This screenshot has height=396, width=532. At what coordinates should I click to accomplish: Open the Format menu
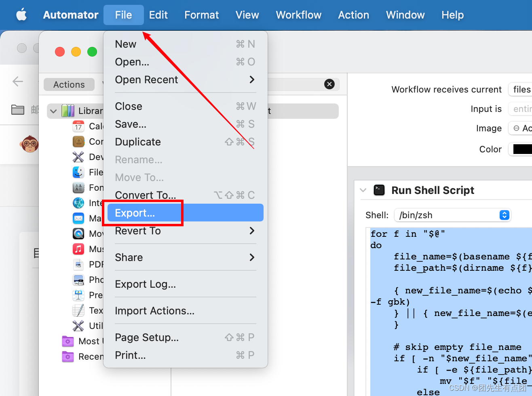(x=201, y=15)
